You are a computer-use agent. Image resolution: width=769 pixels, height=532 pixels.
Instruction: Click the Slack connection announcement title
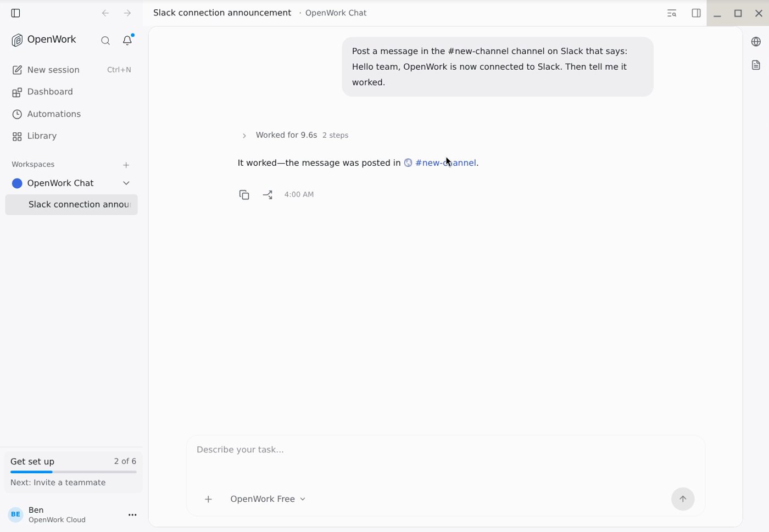222,13
